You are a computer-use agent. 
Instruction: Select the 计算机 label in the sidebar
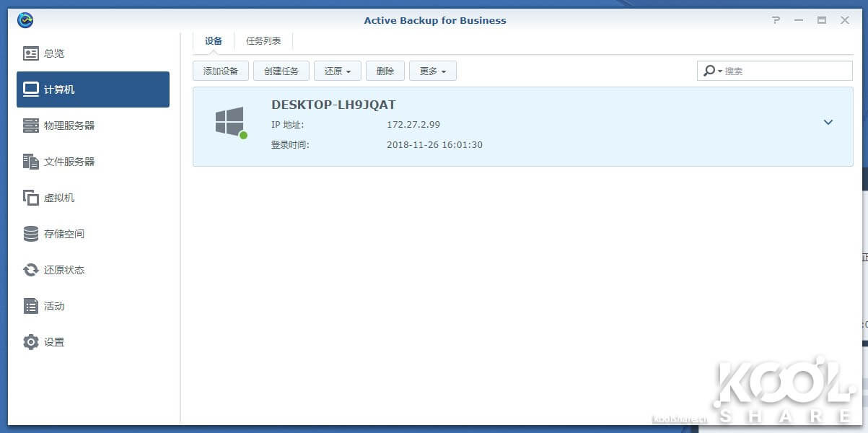pos(59,89)
